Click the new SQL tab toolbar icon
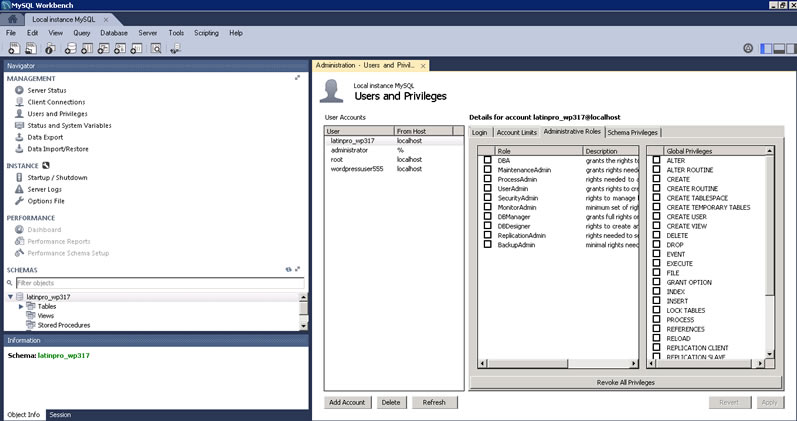Viewport: 797px width, 421px height. pyautogui.click(x=14, y=48)
